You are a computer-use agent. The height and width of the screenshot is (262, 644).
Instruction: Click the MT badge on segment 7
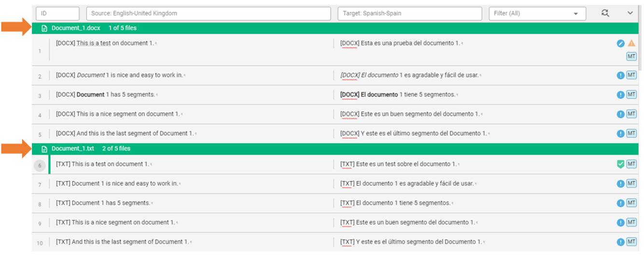pyautogui.click(x=631, y=183)
